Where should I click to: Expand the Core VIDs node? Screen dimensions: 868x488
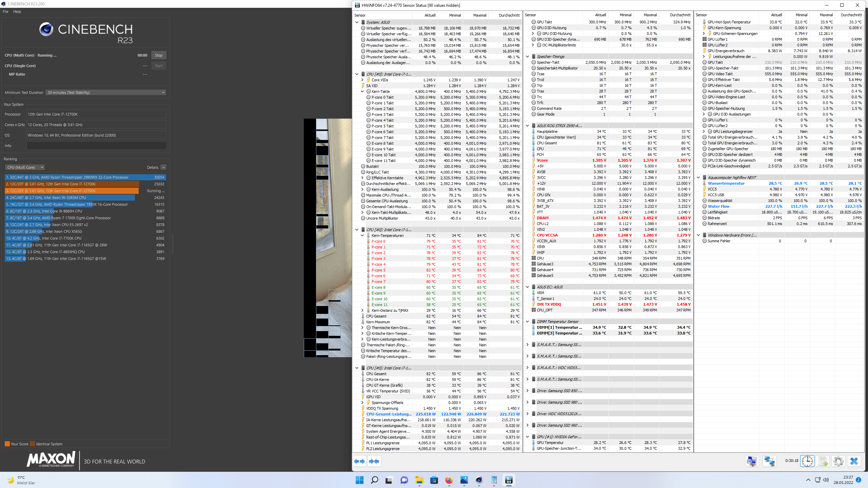[x=362, y=80]
